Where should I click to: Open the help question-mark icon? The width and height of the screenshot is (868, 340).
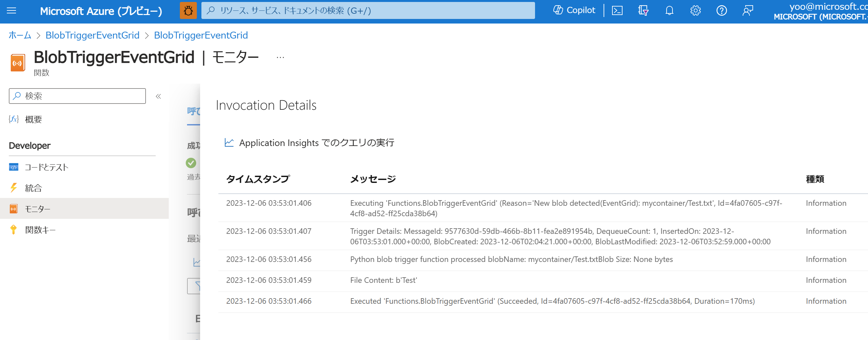721,10
